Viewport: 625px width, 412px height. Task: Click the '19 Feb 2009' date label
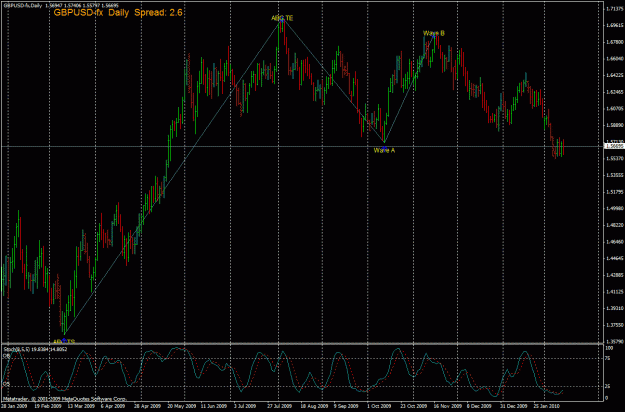click(47, 406)
